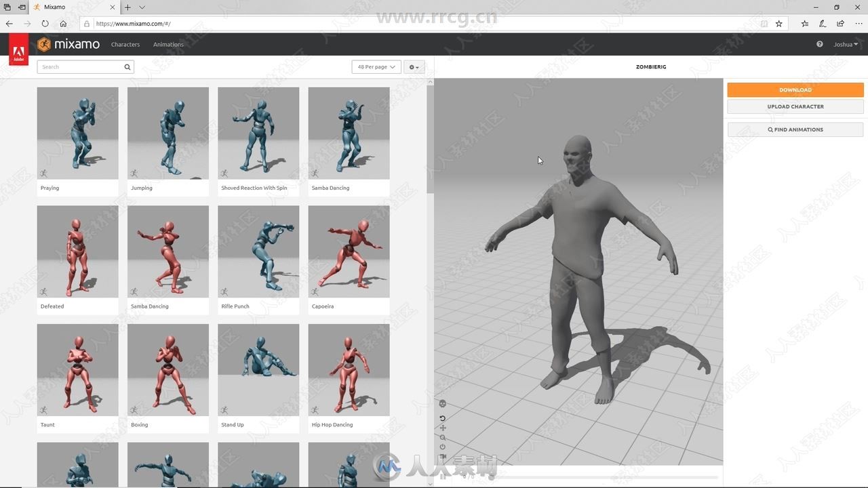Click the share page icon
868x488 pixels.
click(840, 24)
